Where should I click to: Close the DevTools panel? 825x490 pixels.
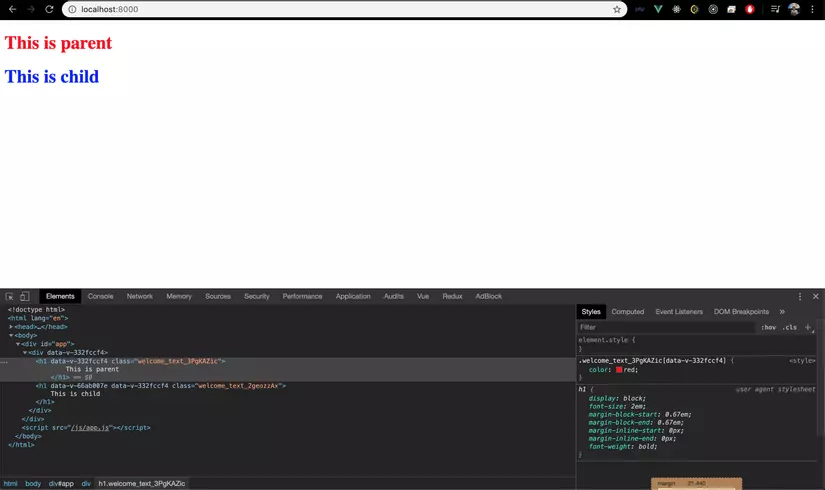[816, 296]
